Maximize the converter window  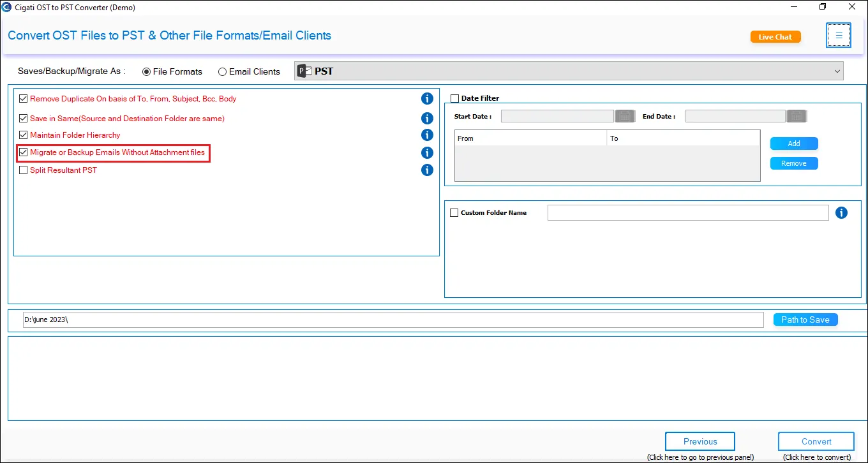coord(823,7)
